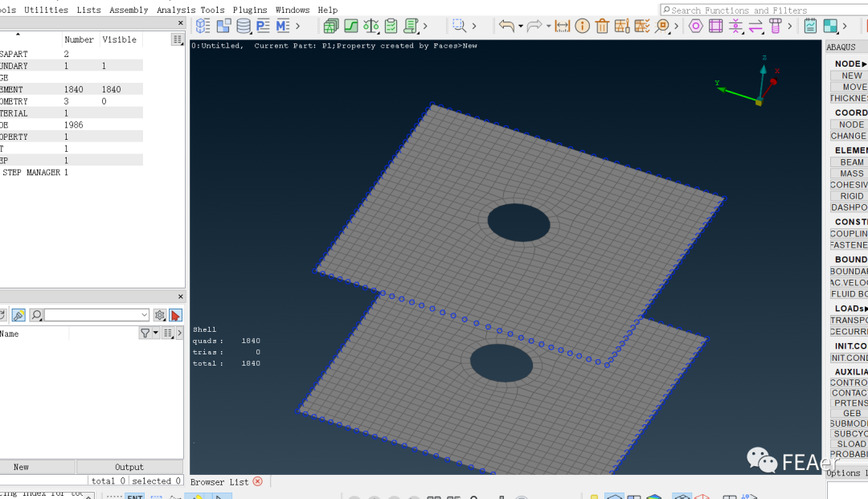This screenshot has width=868, height=499.
Task: Open the Plugins menu
Action: click(250, 10)
